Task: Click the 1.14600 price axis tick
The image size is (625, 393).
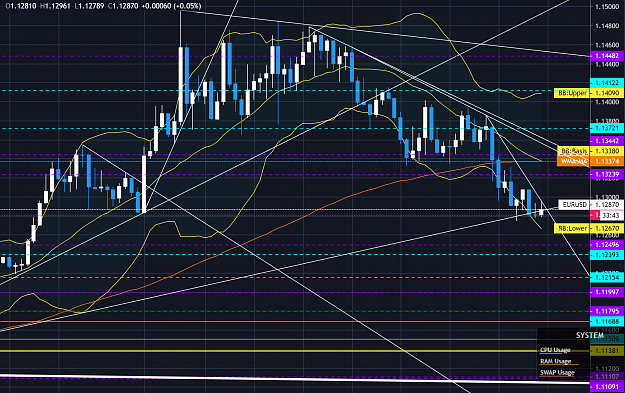Action: point(607,45)
